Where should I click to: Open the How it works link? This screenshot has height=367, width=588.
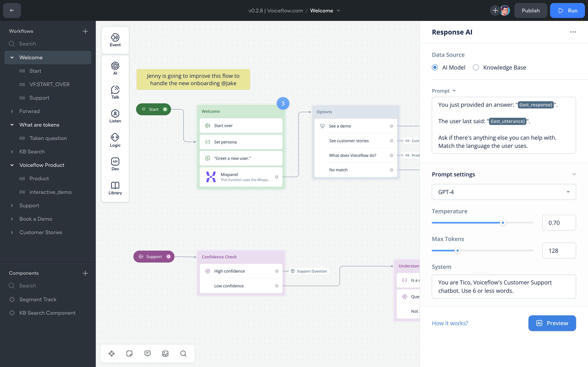click(x=450, y=323)
